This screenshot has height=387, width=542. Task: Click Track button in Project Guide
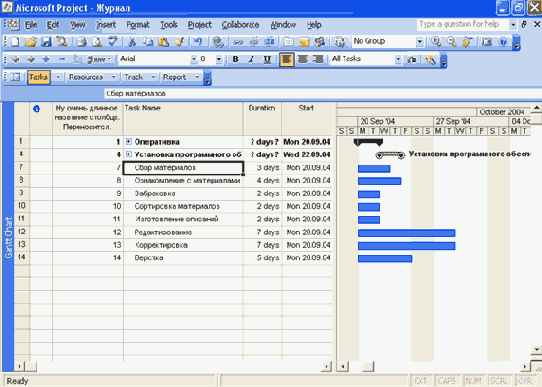coord(134,77)
